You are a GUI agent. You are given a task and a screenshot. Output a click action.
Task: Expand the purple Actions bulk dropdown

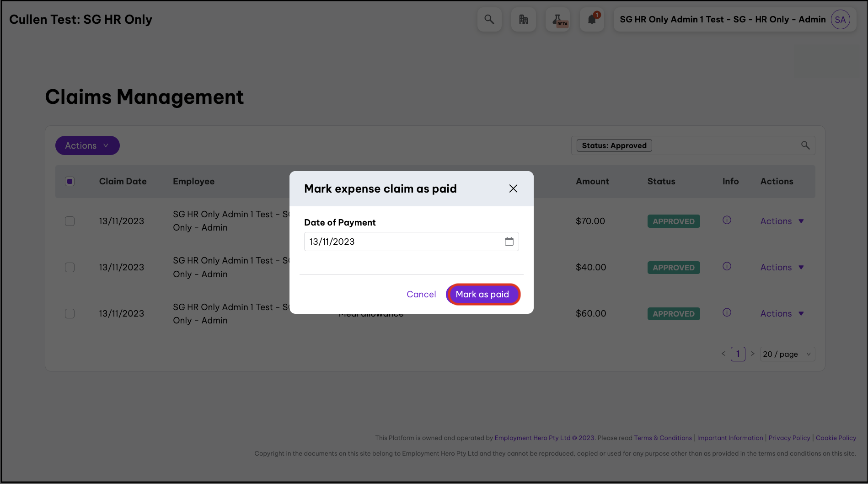point(87,145)
